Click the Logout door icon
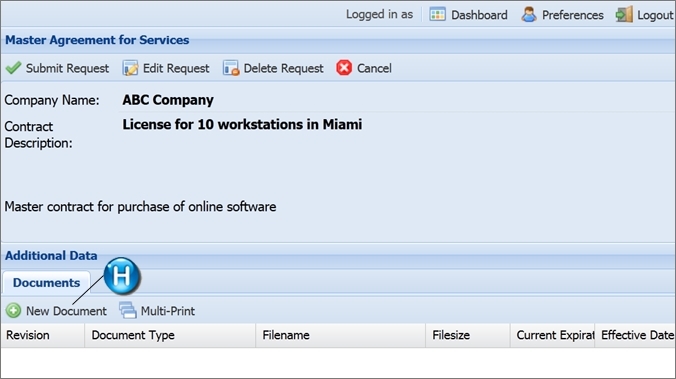 624,14
